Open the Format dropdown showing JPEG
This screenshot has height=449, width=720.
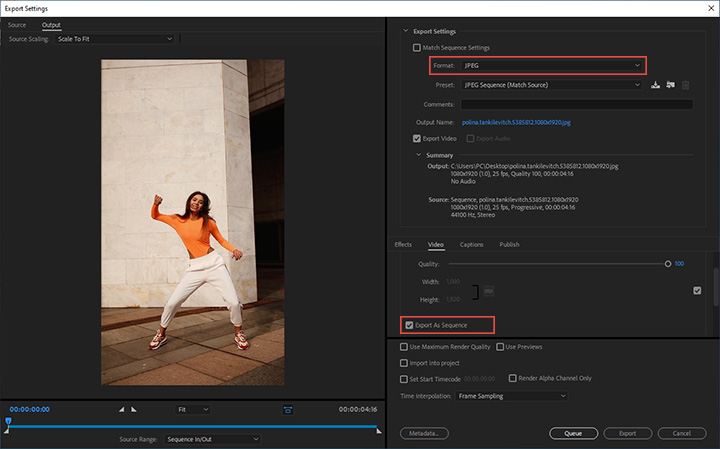coord(551,66)
